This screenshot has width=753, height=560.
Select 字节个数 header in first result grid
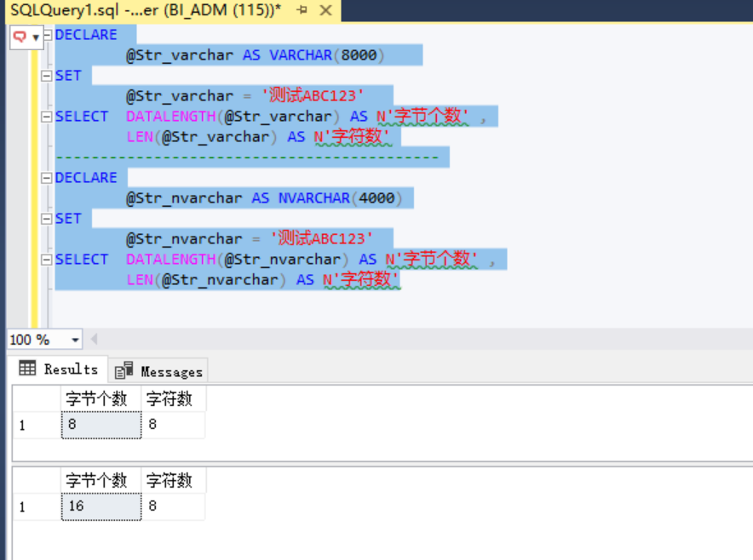[101, 399]
